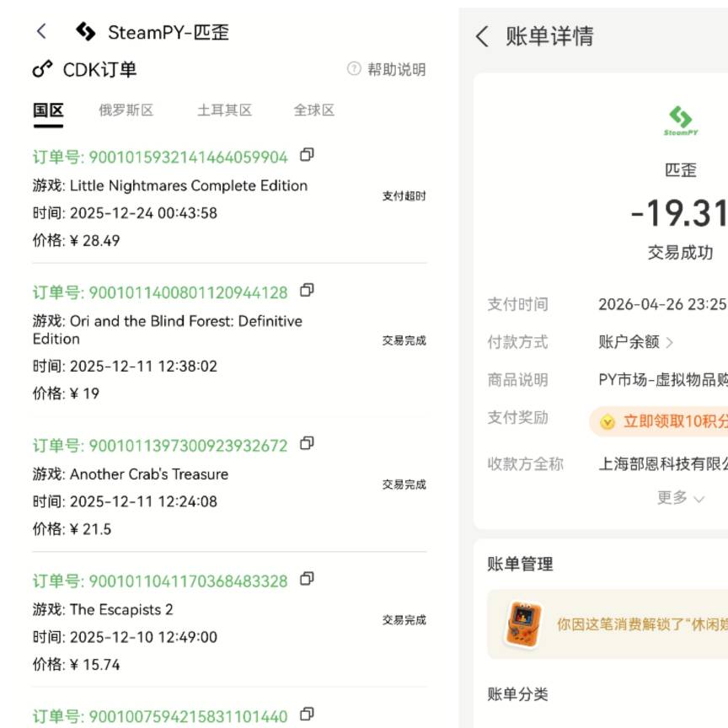Go back from 账单详情 page
The width and height of the screenshot is (728, 728).
(483, 35)
